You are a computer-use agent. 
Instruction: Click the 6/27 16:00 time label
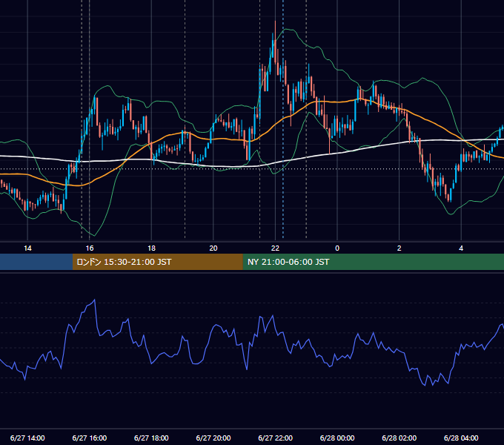click(90, 438)
